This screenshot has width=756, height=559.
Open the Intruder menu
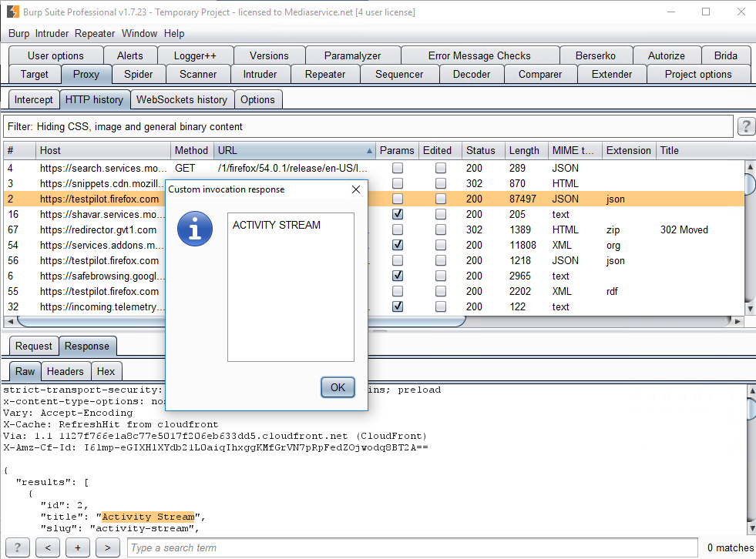(x=52, y=33)
